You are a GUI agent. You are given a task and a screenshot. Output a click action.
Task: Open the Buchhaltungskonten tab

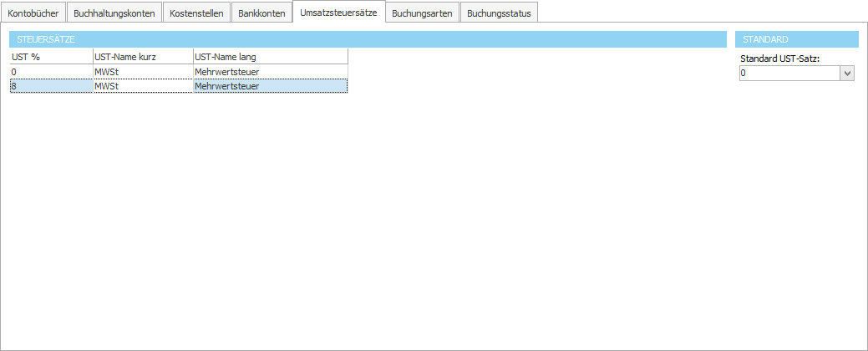[114, 13]
